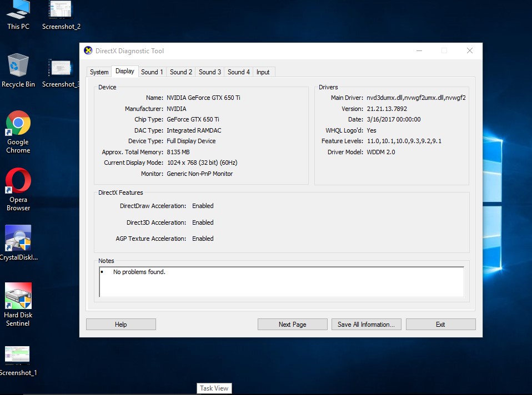Image resolution: width=532 pixels, height=395 pixels.
Task: Open the Recycle Bin icon
Action: click(18, 67)
